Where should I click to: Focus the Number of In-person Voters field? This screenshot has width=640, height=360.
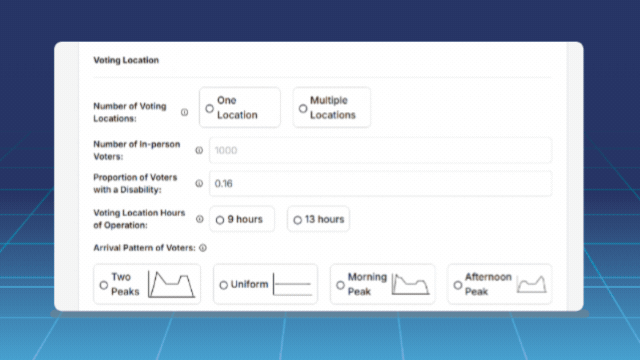coord(380,150)
